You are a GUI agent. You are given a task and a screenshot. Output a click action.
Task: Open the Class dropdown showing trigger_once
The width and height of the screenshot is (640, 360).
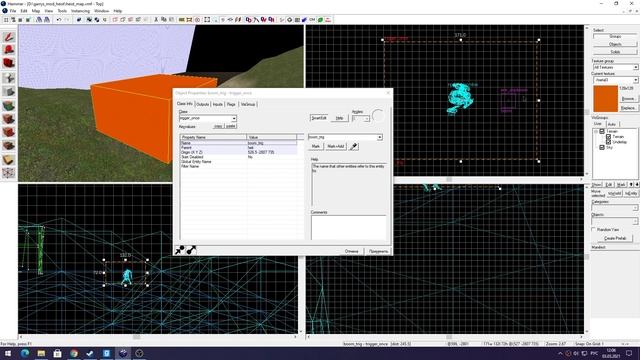point(234,118)
